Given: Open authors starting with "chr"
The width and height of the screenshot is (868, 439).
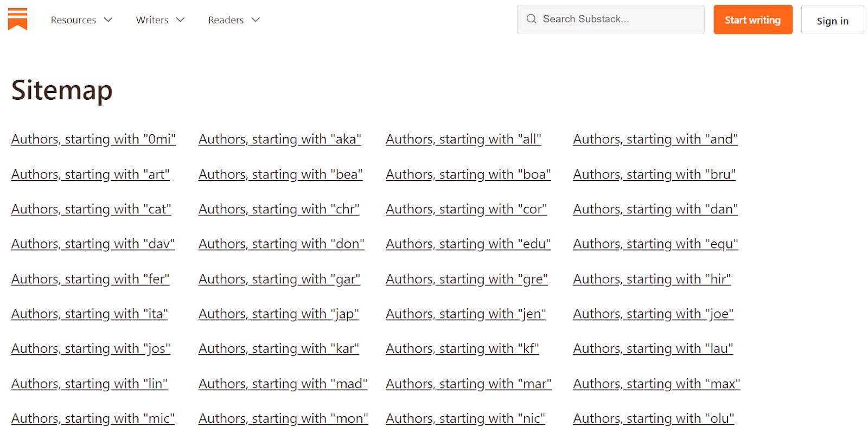Looking at the screenshot, I should (x=279, y=209).
